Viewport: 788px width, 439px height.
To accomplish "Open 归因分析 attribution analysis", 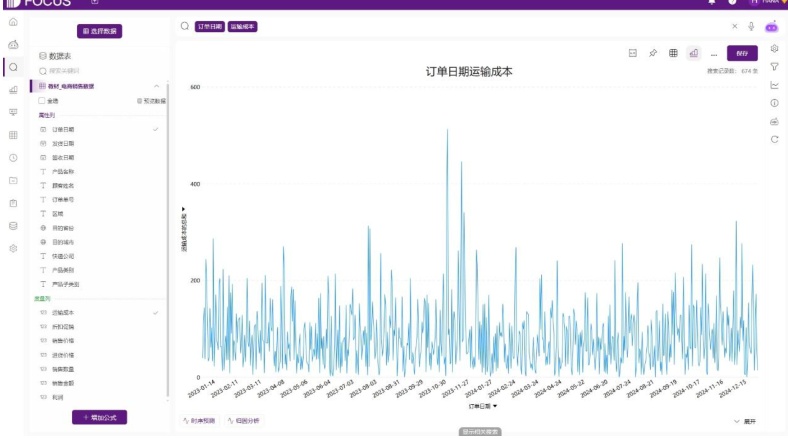I will click(x=244, y=421).
